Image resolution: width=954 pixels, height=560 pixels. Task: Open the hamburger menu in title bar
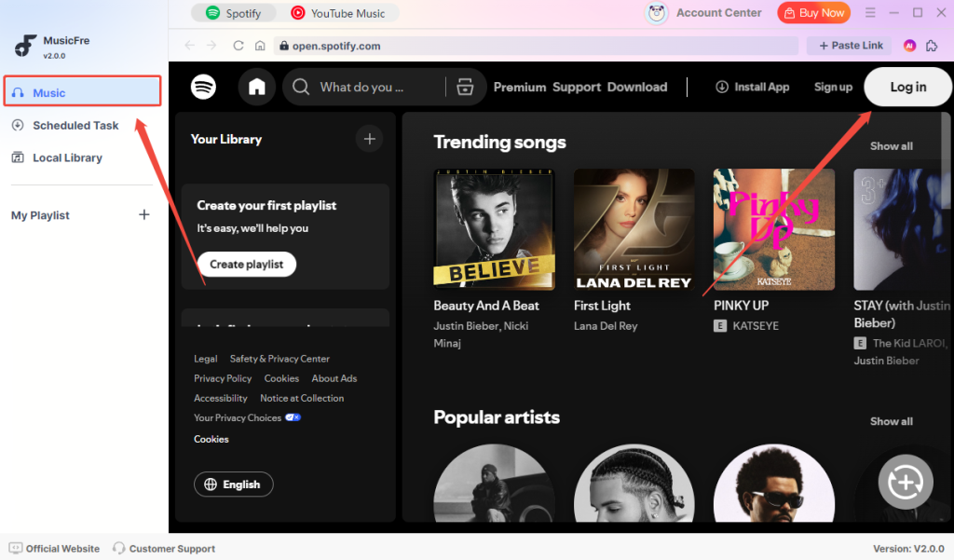pyautogui.click(x=870, y=13)
